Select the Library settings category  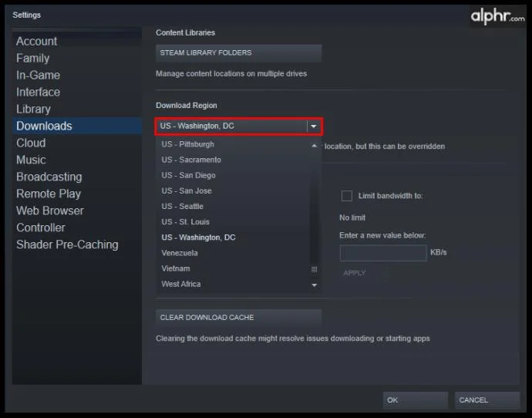[x=77, y=109]
